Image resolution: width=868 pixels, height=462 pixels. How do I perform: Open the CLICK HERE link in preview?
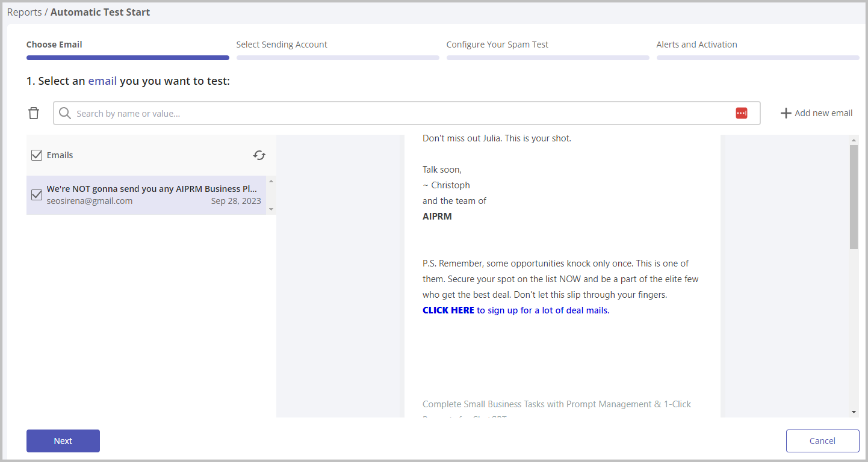(448, 310)
